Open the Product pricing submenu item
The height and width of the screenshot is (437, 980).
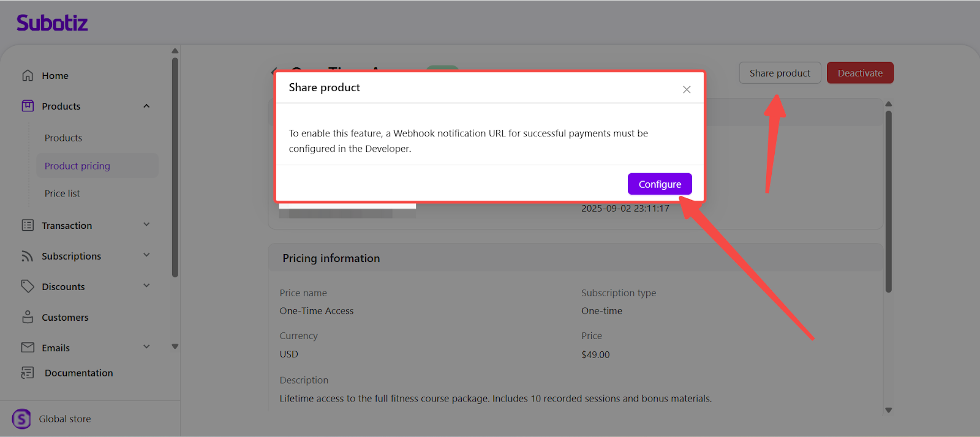(x=77, y=166)
